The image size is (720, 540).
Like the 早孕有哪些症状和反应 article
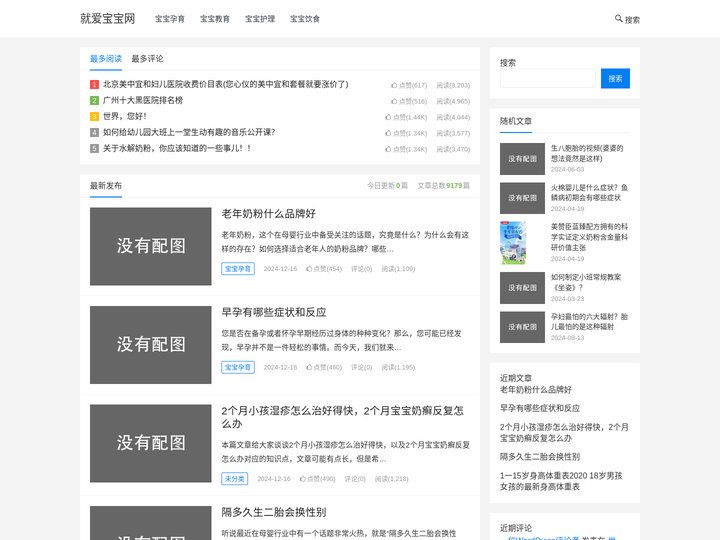click(x=324, y=367)
